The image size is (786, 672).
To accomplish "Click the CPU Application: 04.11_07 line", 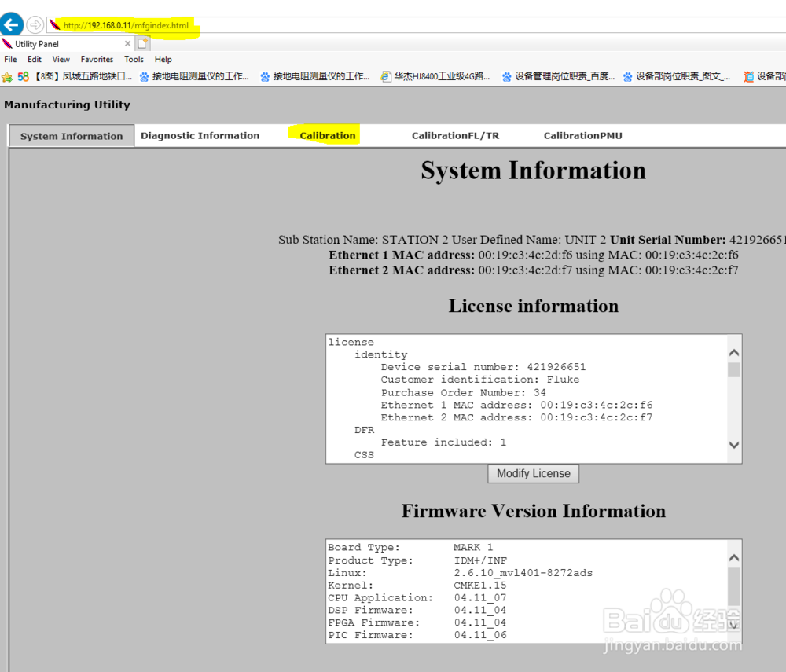I will click(417, 598).
